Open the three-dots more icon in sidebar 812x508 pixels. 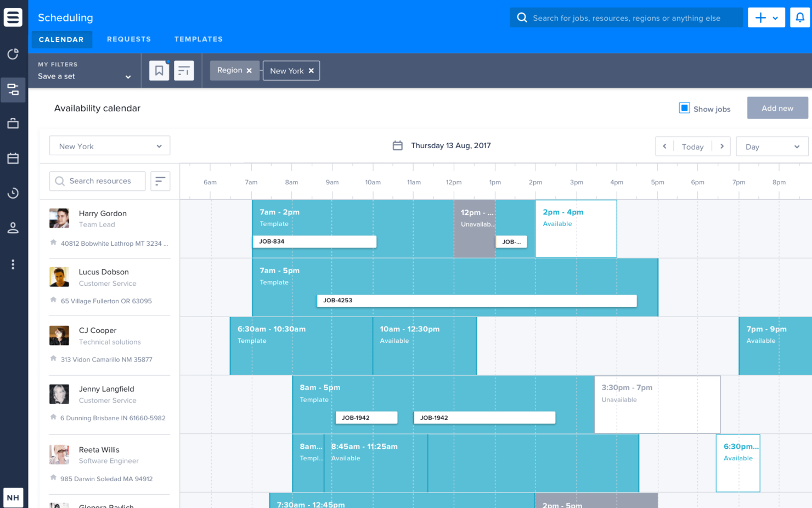tap(13, 264)
